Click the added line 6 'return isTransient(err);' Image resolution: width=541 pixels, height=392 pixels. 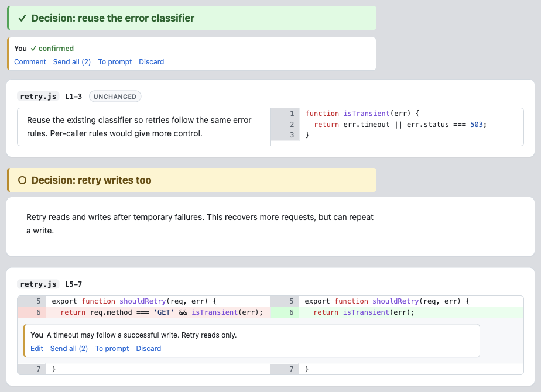pyautogui.click(x=411, y=312)
